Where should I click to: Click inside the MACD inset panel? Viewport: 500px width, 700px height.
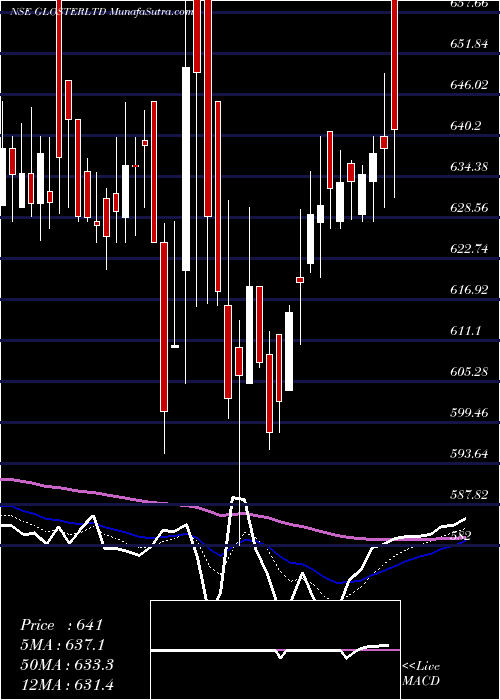point(275,650)
